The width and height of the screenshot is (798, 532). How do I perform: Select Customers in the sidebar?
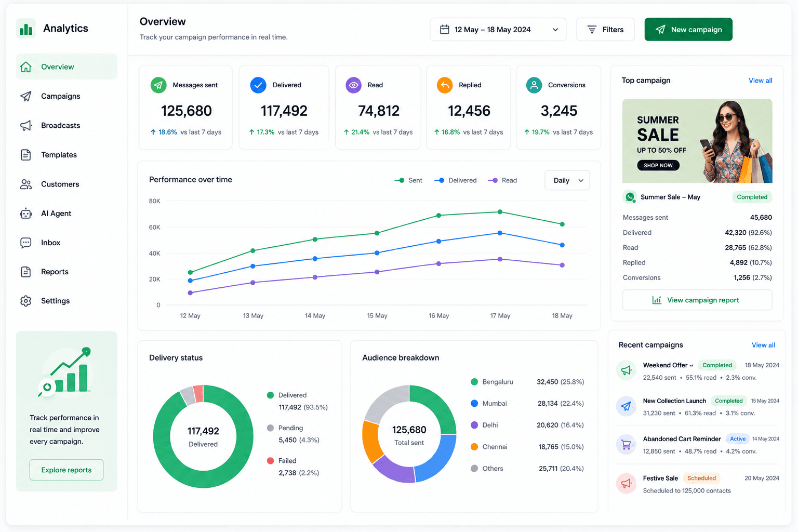(66, 184)
